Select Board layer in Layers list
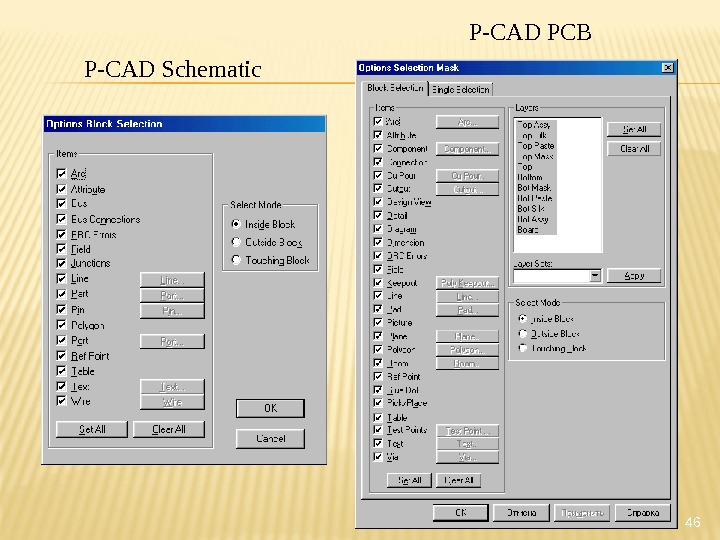This screenshot has width=720, height=540. [x=528, y=230]
